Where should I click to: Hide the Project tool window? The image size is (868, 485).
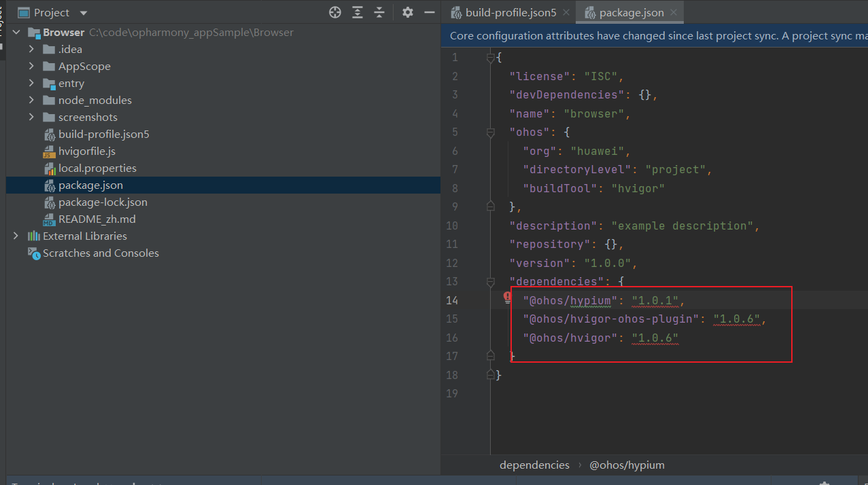click(429, 12)
